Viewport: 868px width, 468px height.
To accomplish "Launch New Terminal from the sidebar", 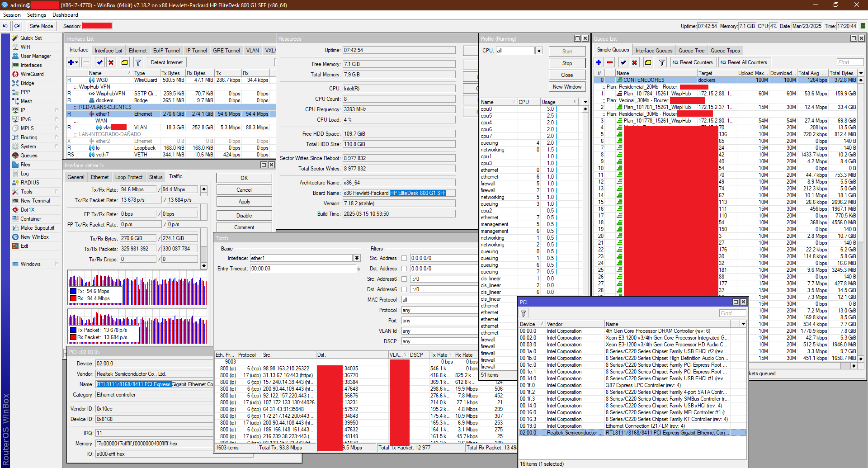I will [x=35, y=201].
